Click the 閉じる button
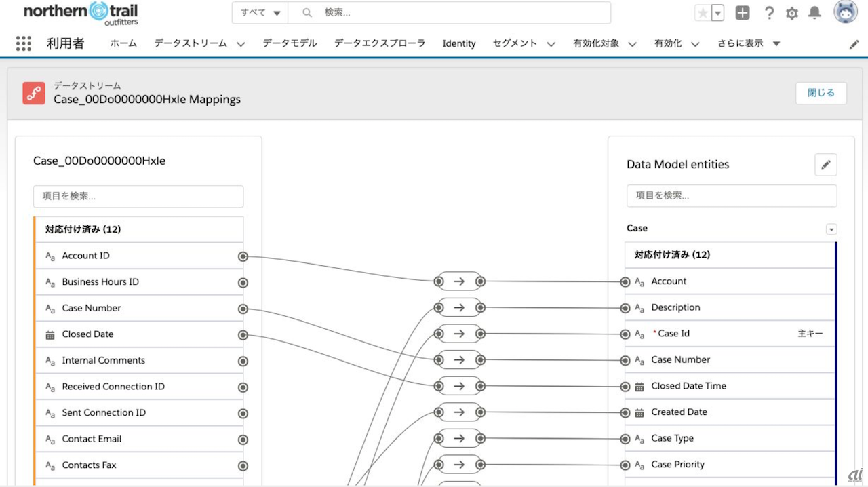868x487 pixels. 821,93
